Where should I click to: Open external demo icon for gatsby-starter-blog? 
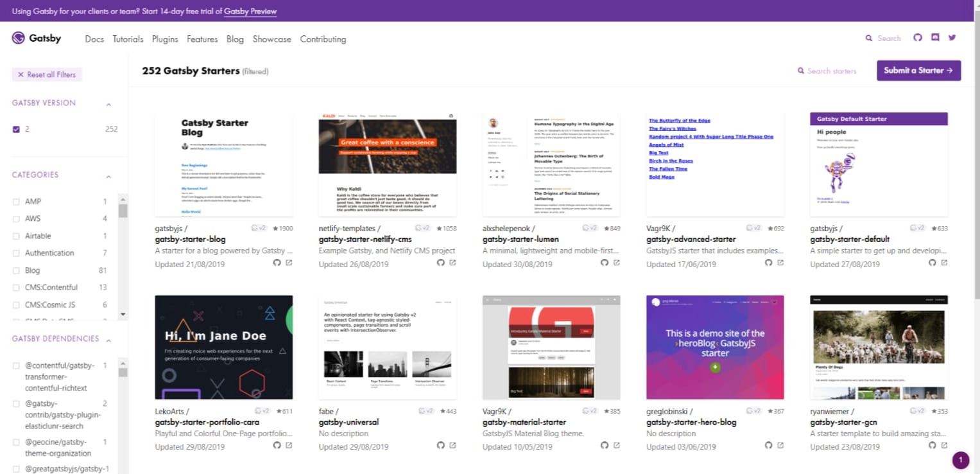click(x=289, y=263)
